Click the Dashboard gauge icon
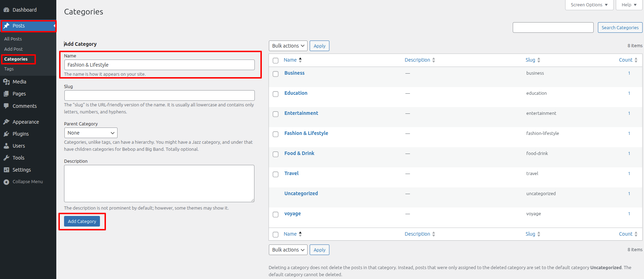Image resolution: width=644 pixels, height=279 pixels. coord(6,10)
